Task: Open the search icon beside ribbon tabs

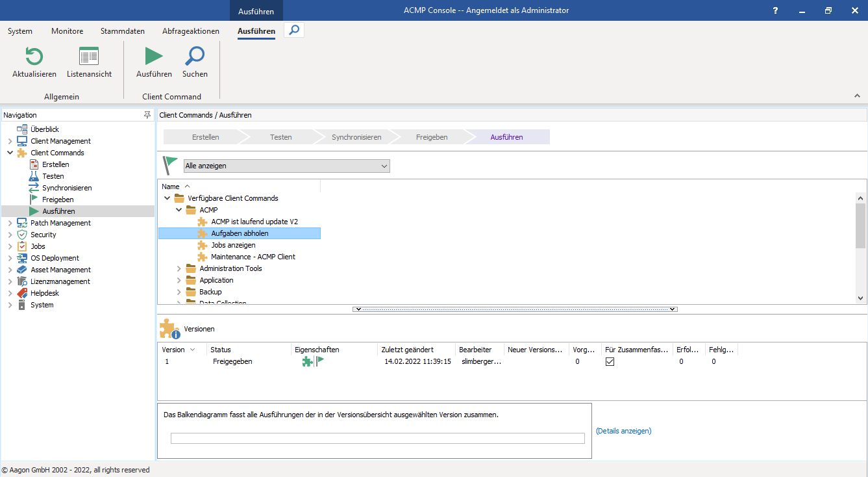Action: point(294,30)
